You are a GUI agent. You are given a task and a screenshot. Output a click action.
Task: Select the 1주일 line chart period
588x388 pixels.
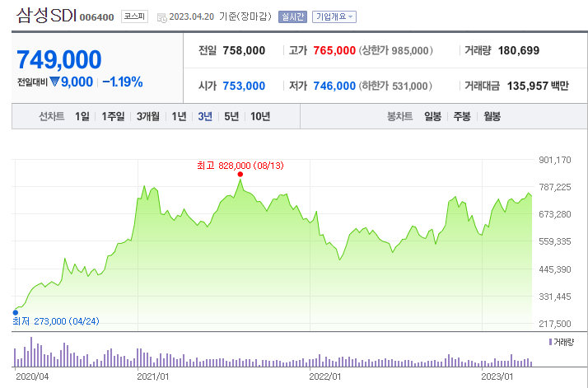tap(114, 116)
